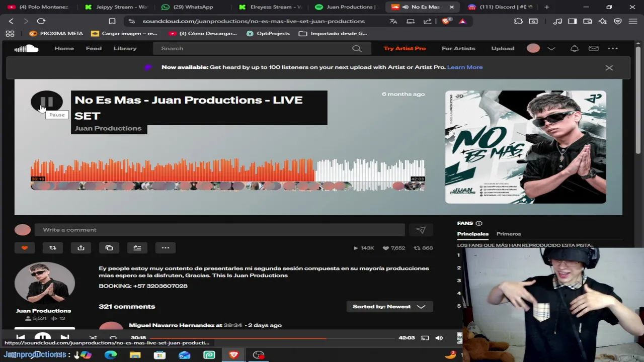This screenshot has height=362, width=644.
Task: Open the SoundCloud logo home link
Action: click(26, 48)
